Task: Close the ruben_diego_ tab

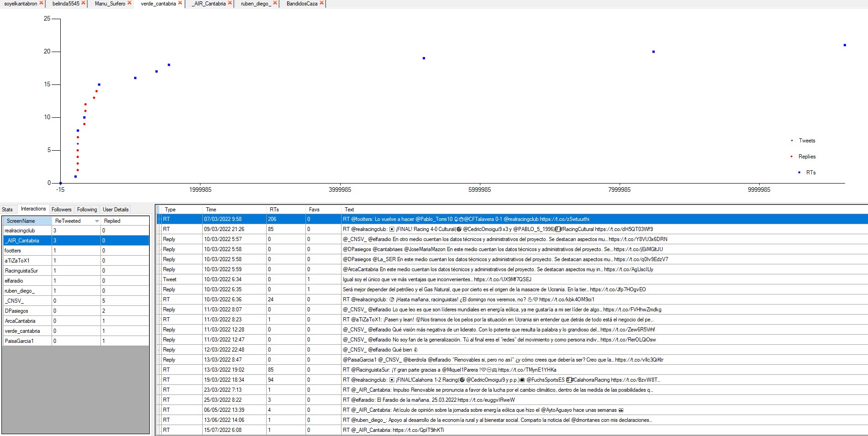Action: [275, 3]
